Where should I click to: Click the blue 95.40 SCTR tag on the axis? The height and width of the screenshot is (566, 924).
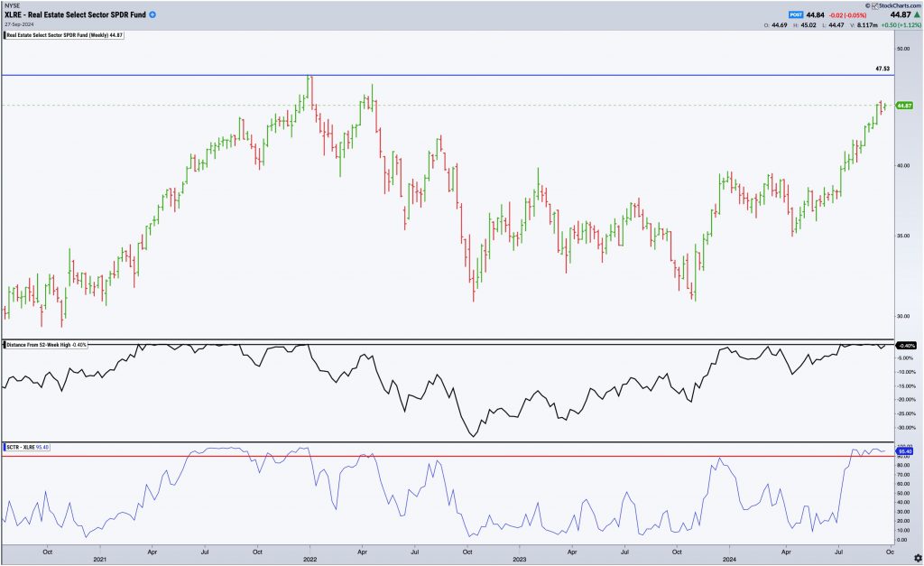(904, 451)
